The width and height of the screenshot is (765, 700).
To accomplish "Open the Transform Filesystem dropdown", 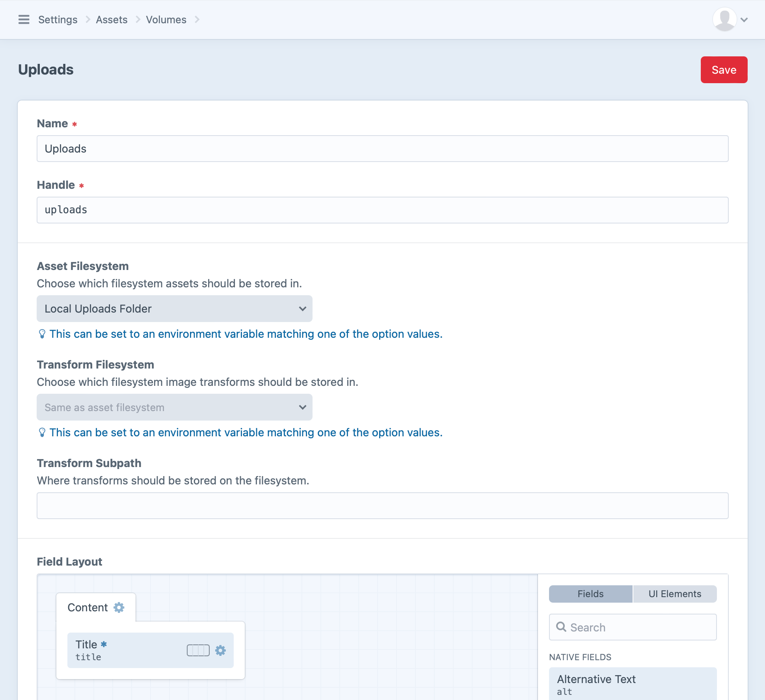I will pos(174,407).
